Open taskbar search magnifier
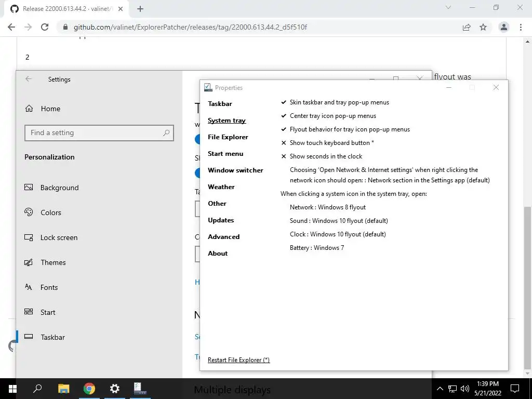Screen dimensions: 532x399 tap(37, 388)
